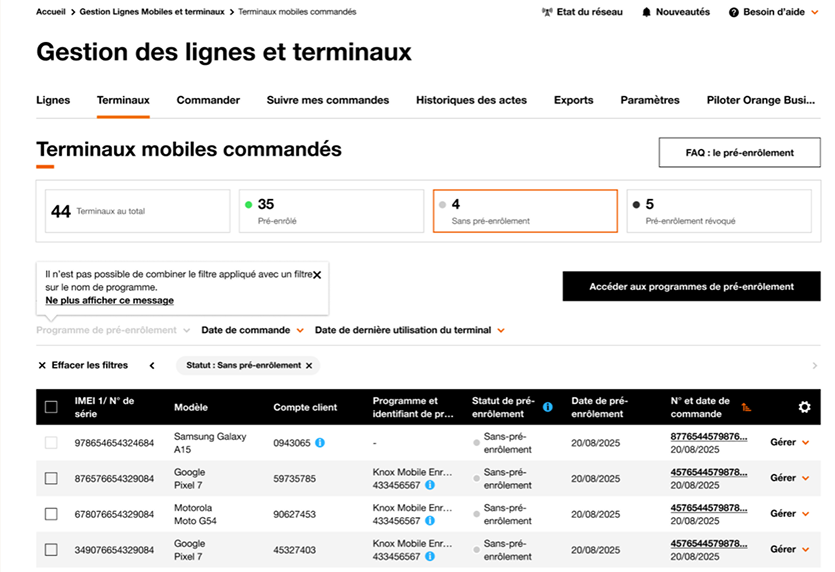Click sort icon in N° et date de commande header

click(x=746, y=407)
